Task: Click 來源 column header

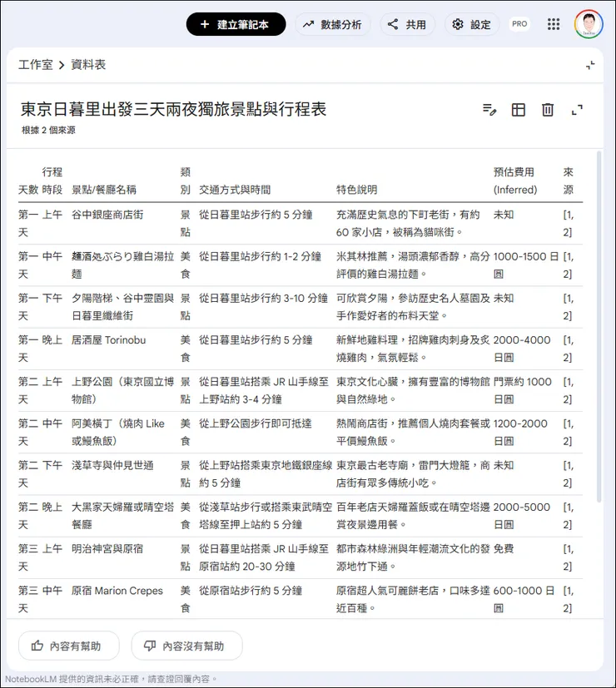Action: (569, 181)
